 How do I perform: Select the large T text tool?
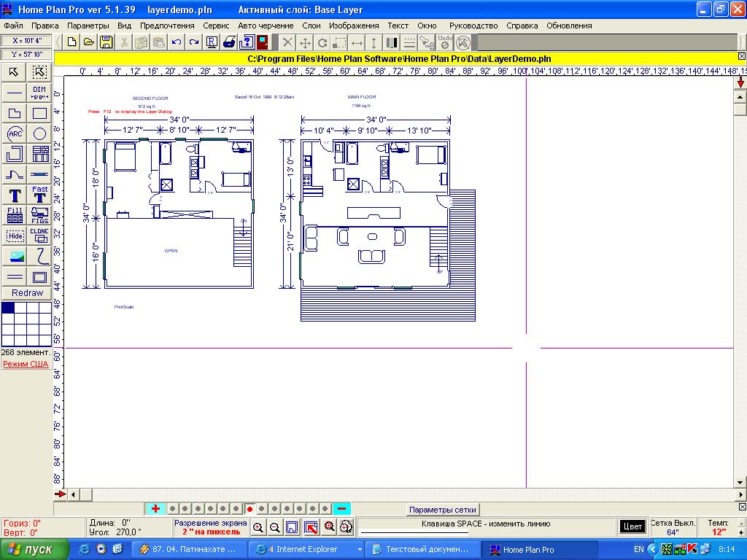(x=15, y=195)
